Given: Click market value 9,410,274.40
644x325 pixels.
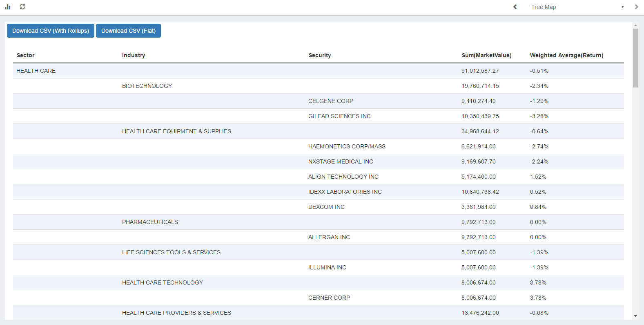Looking at the screenshot, I should click(x=479, y=101).
